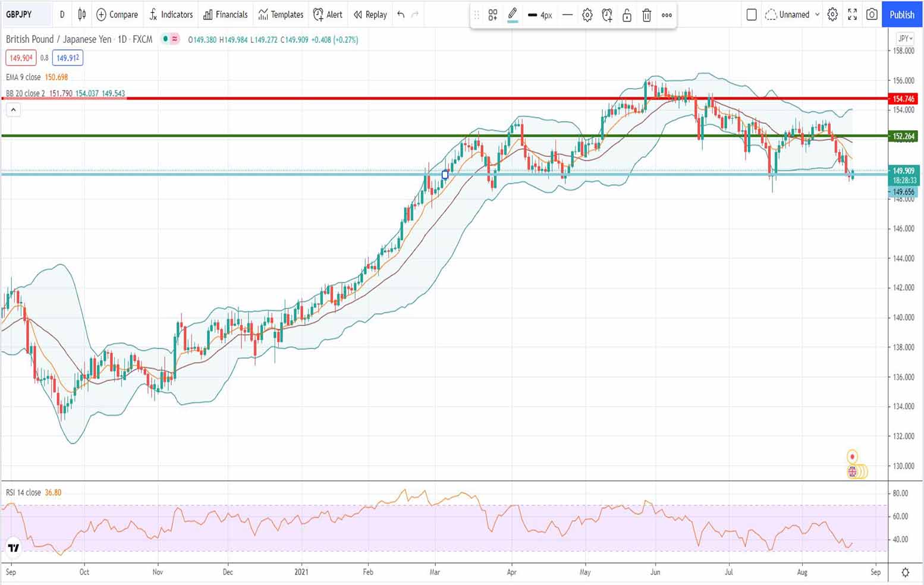Click the blue Publish button
This screenshot has height=585, width=924.
point(901,14)
